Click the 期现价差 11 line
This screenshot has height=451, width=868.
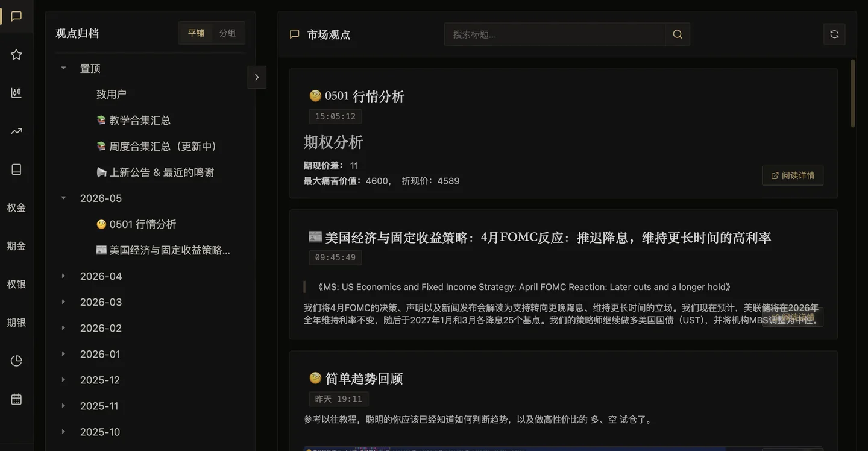coord(331,165)
